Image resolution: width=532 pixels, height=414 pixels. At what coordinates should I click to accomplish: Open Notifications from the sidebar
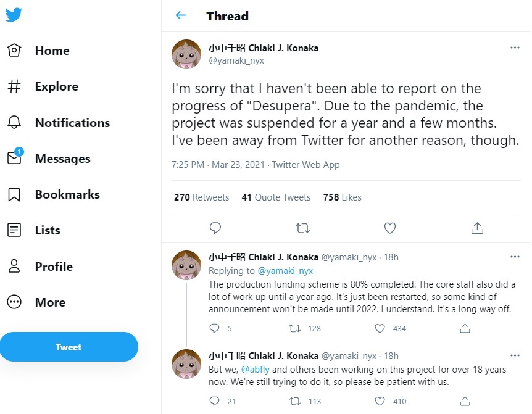[x=59, y=123]
